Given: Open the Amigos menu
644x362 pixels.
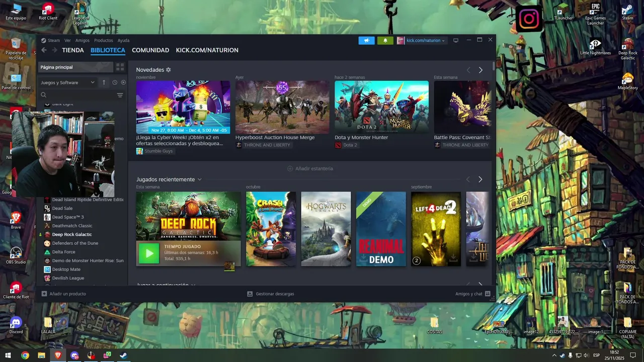Looking at the screenshot, I should coord(83,40).
